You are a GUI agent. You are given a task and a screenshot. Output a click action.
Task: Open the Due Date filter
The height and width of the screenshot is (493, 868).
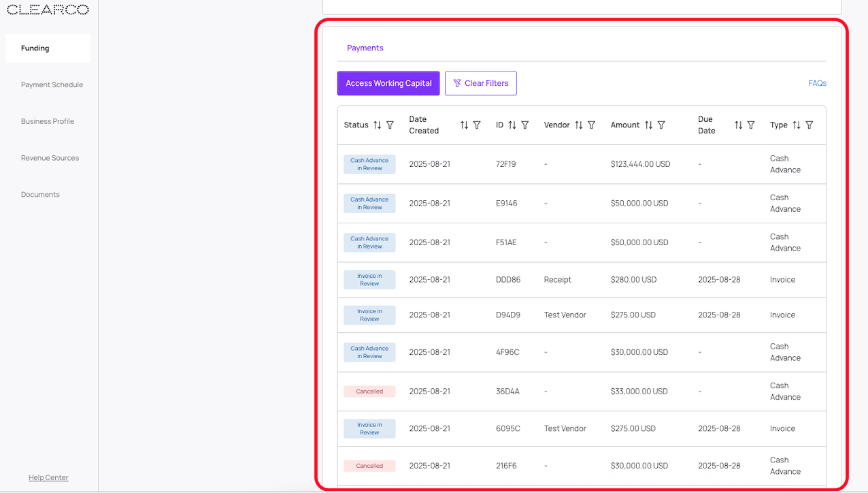click(x=751, y=125)
